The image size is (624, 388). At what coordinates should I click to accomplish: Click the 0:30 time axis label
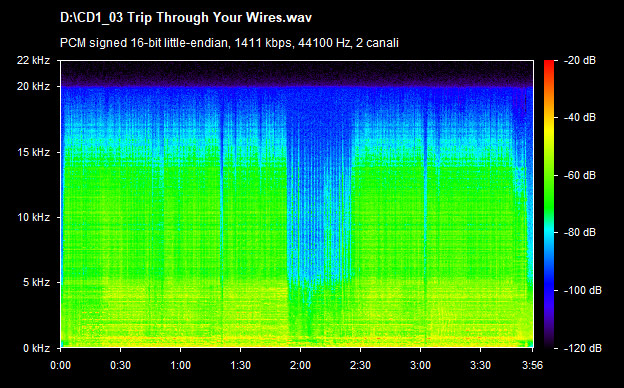pos(121,365)
